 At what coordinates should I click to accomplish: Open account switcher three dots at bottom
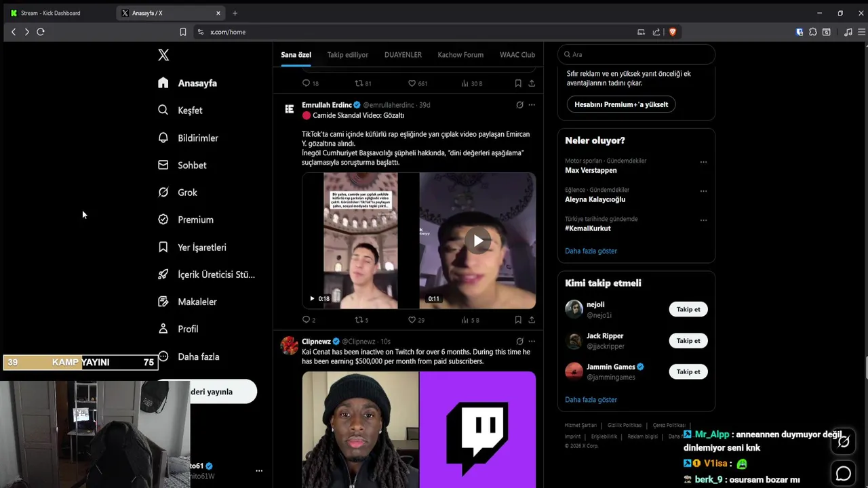[259, 470]
